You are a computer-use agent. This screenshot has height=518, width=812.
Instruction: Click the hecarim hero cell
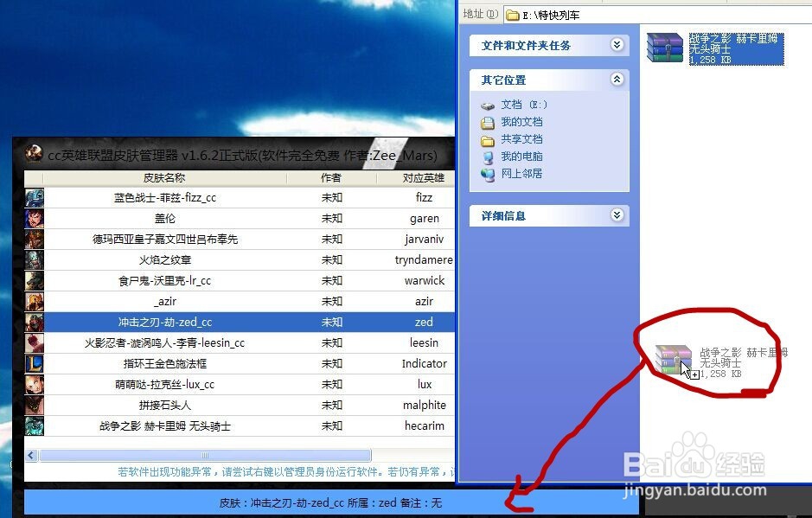click(x=424, y=425)
